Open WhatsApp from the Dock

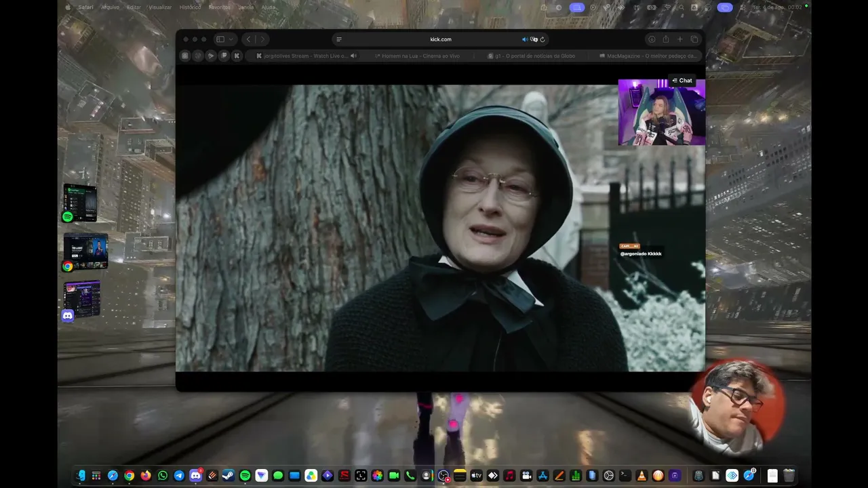click(x=163, y=476)
